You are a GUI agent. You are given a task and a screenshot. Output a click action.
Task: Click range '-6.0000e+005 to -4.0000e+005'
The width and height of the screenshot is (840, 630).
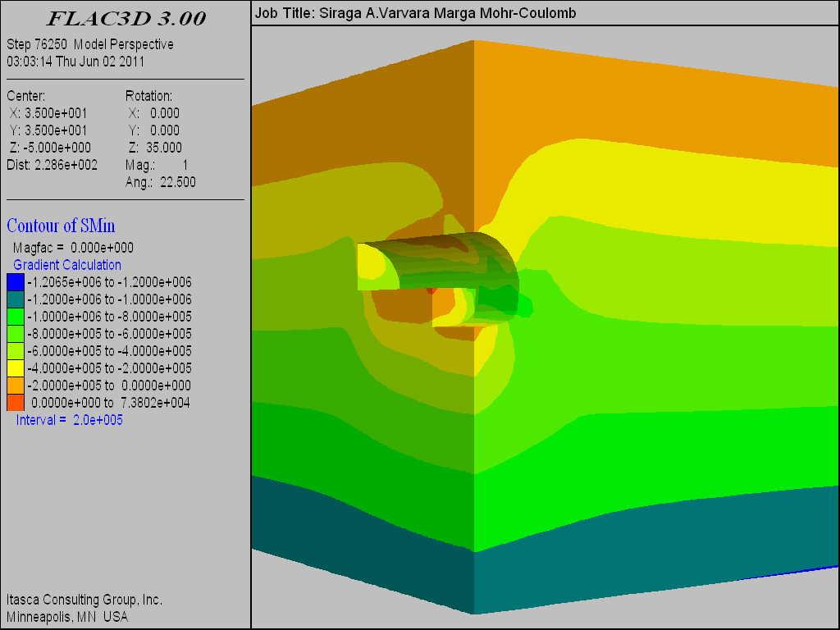coord(109,351)
